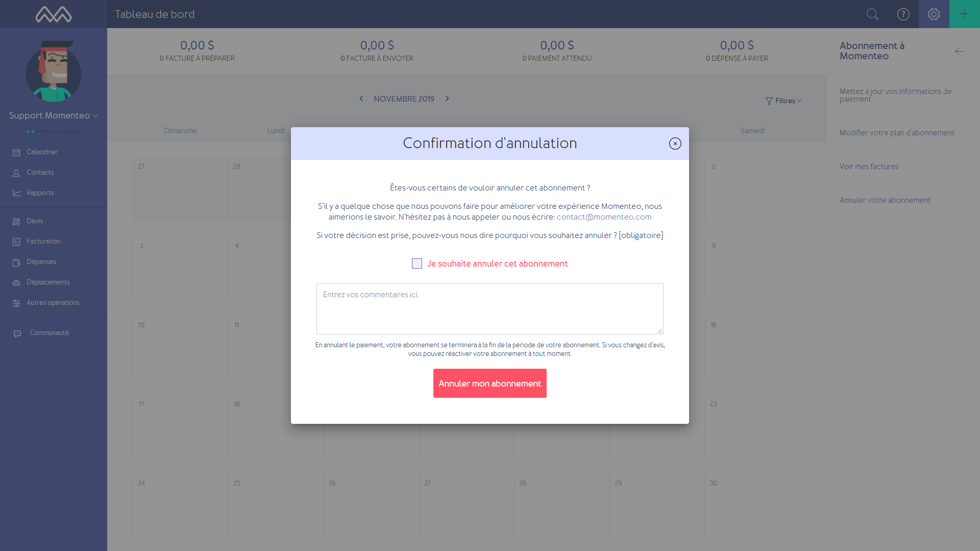The image size is (980, 551).
Task: Open Facturation in the sidebar
Action: pos(43,242)
